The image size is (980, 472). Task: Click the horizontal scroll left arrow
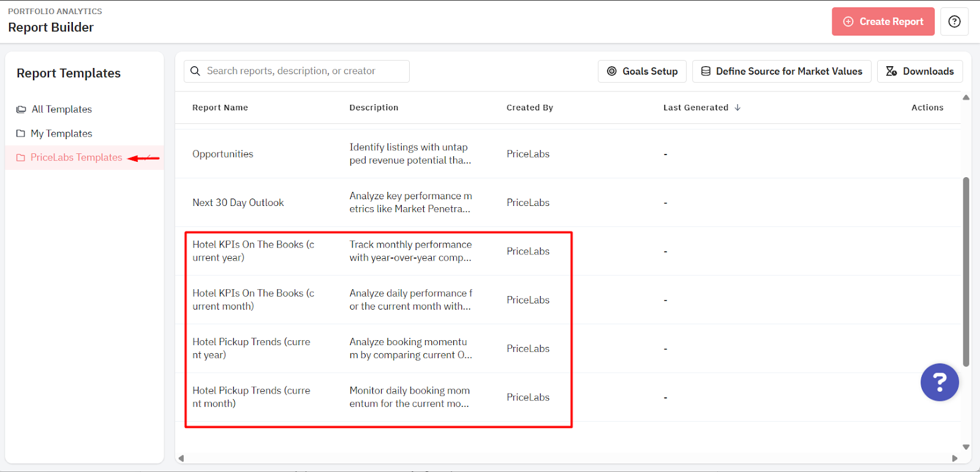pyautogui.click(x=181, y=458)
